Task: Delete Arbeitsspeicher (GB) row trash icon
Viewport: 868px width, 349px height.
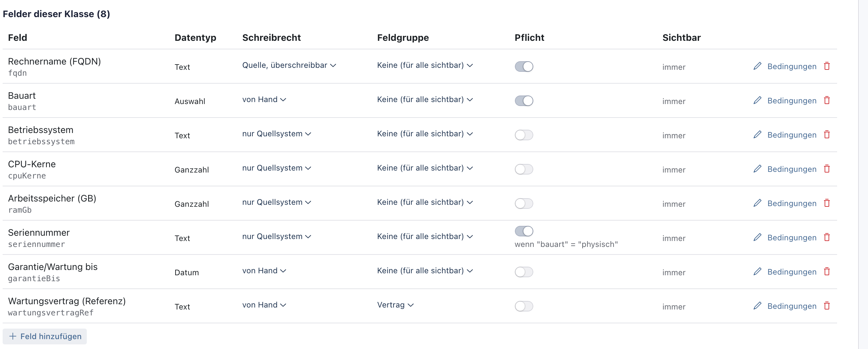Action: pyautogui.click(x=827, y=203)
